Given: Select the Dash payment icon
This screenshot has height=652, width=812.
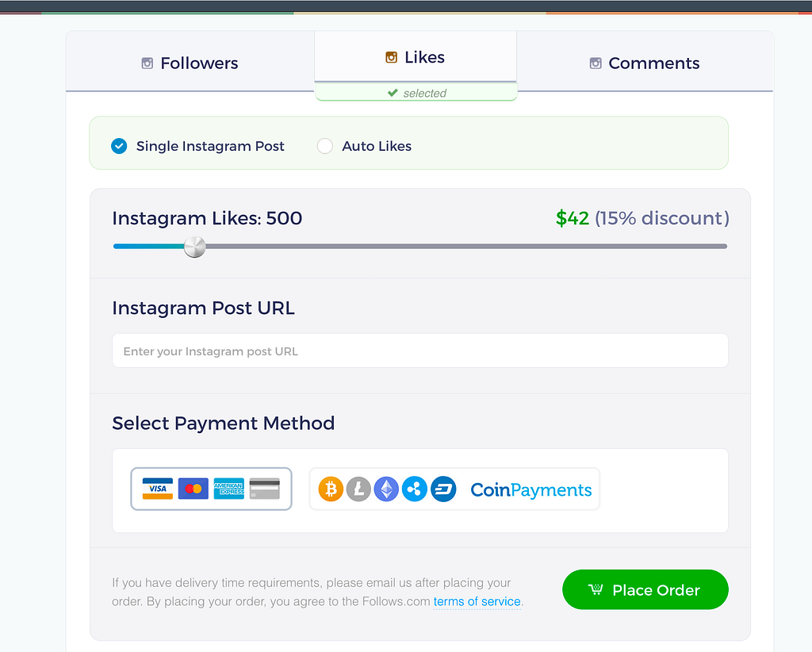Looking at the screenshot, I should [x=443, y=489].
